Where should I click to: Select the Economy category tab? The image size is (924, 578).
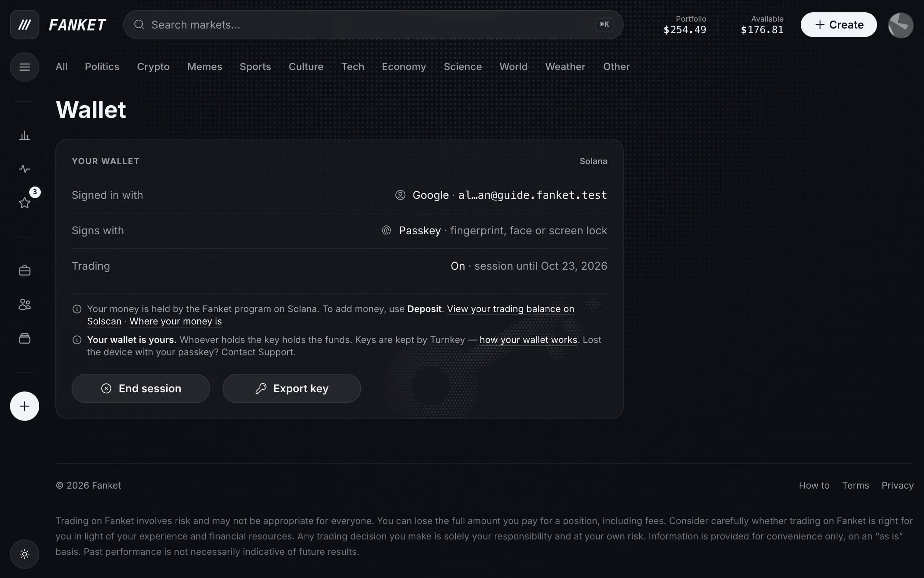pos(404,67)
